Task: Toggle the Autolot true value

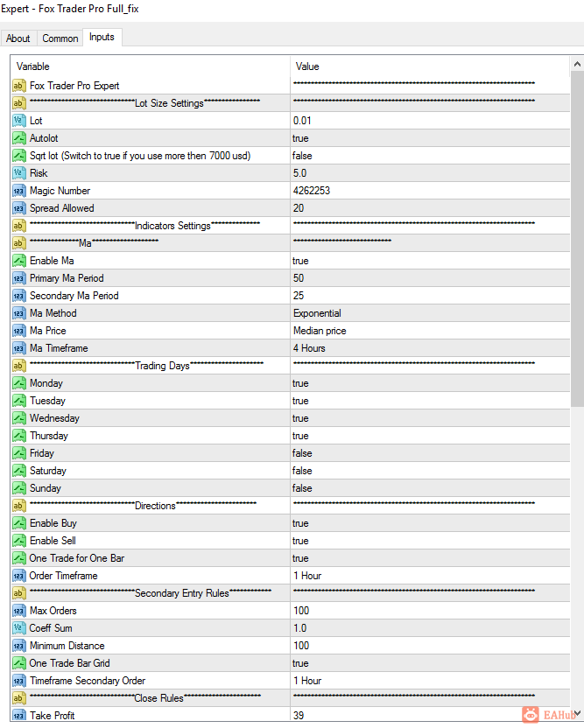Action: 430,138
